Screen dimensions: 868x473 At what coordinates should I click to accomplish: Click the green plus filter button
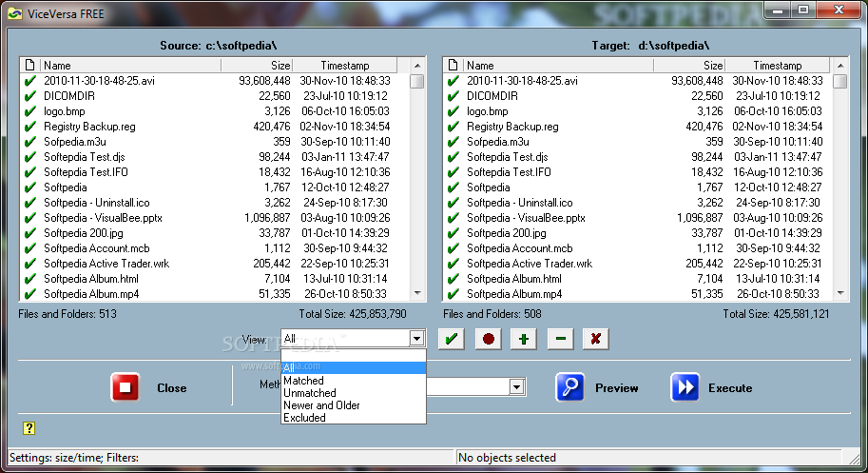click(524, 339)
